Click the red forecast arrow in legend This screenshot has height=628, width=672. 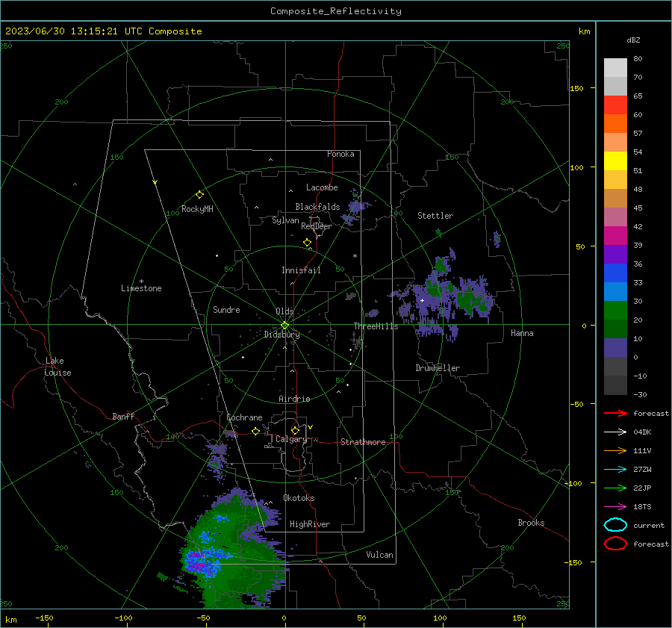pos(615,413)
